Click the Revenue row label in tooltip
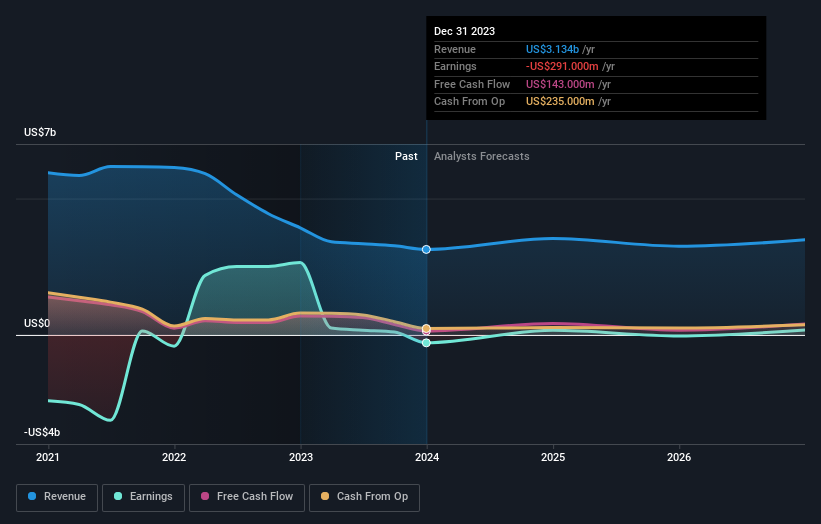The image size is (821, 524). click(455, 49)
